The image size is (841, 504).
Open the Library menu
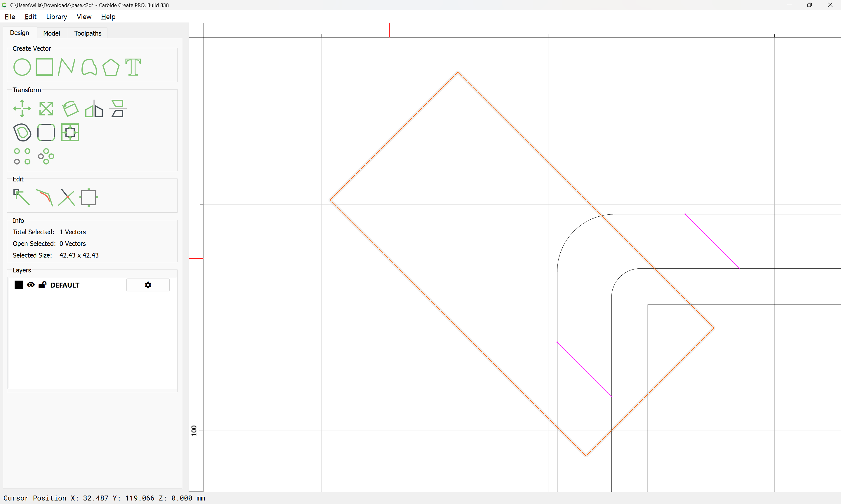[x=56, y=17]
